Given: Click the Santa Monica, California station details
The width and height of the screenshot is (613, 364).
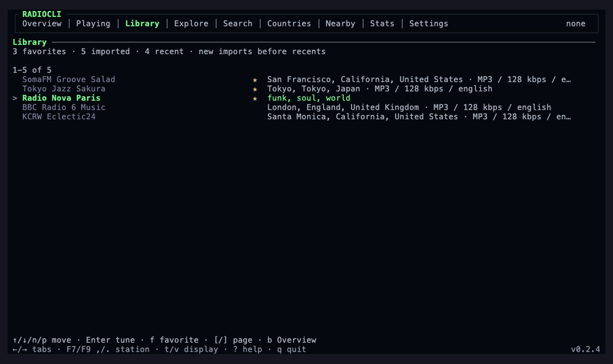Looking at the screenshot, I should 419,116.
